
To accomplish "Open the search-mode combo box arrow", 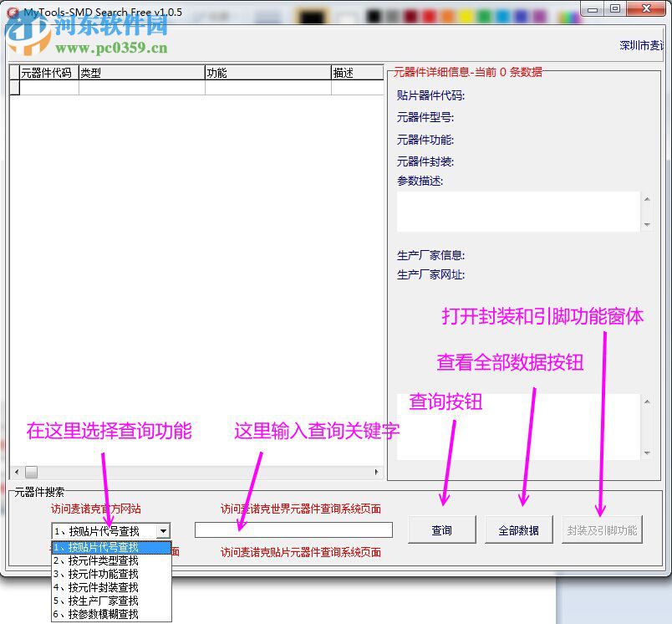I will (165, 529).
